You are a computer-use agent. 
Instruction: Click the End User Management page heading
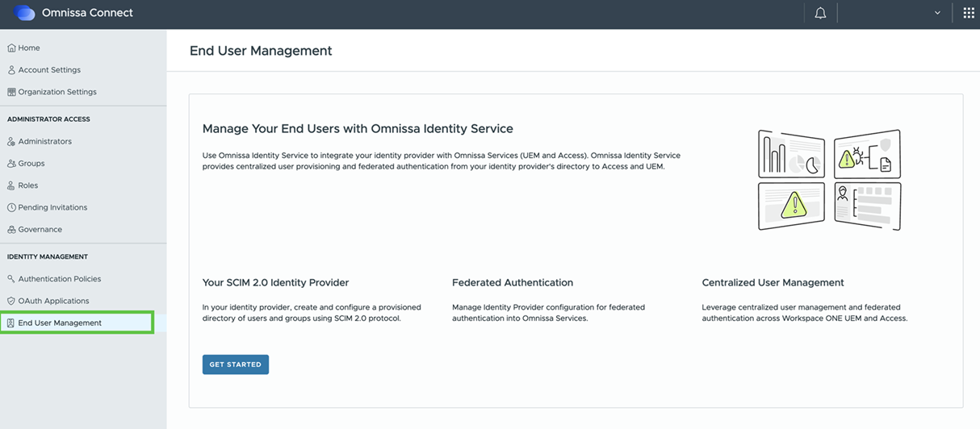point(261,51)
